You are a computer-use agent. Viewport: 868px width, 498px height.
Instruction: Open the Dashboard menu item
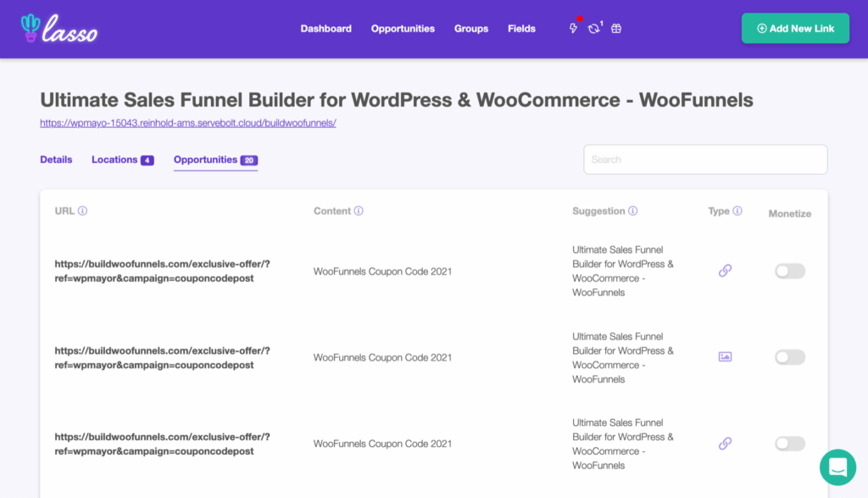pyautogui.click(x=325, y=28)
